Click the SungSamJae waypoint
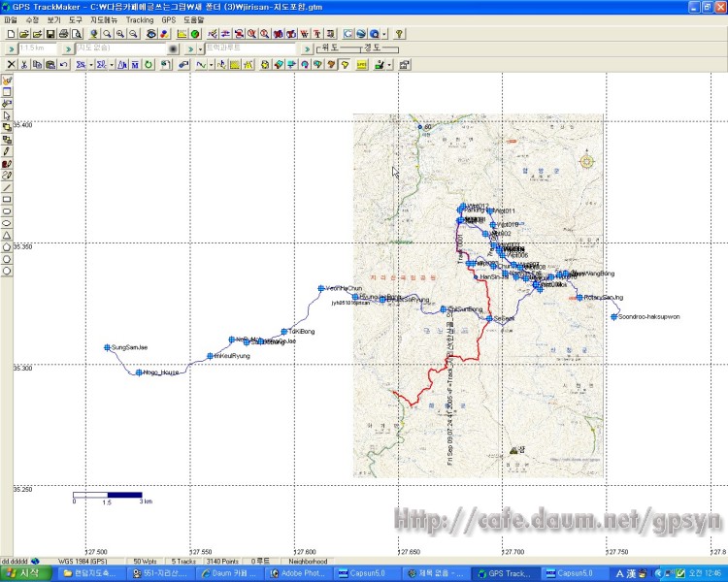 coord(107,347)
